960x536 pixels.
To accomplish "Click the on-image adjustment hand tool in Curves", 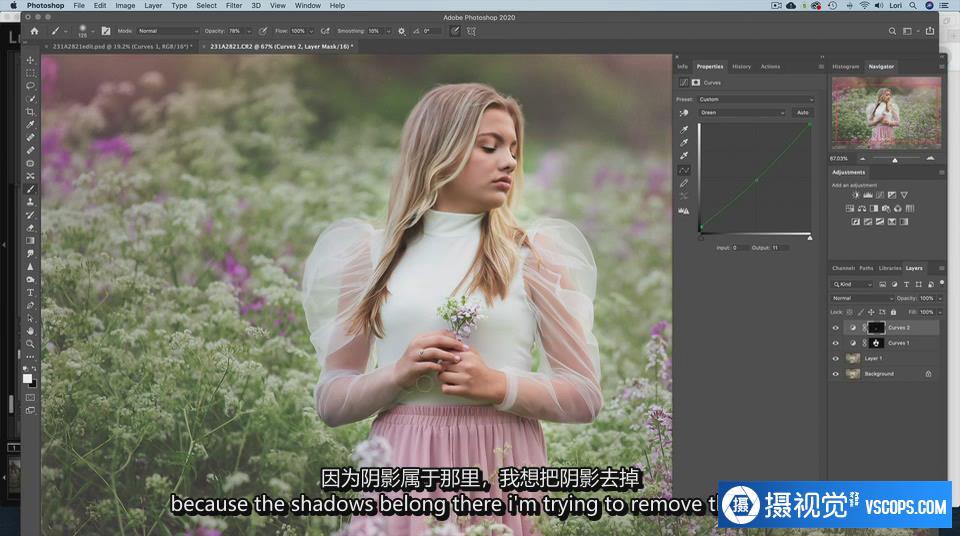I will coord(684,113).
